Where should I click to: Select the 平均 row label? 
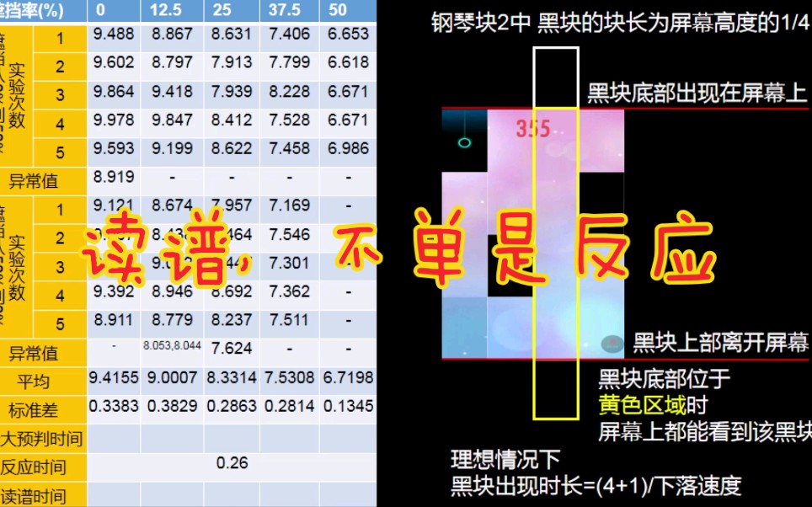coord(34,382)
